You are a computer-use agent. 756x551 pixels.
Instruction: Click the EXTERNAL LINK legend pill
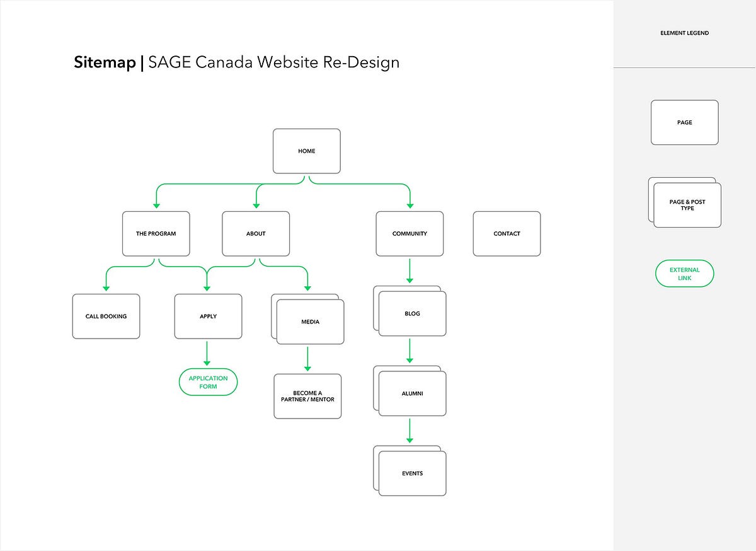click(x=685, y=274)
